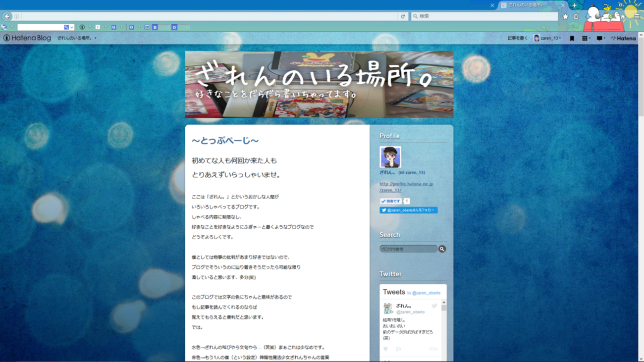
Task: Click 記事を書く to write an article
Action: (518, 38)
